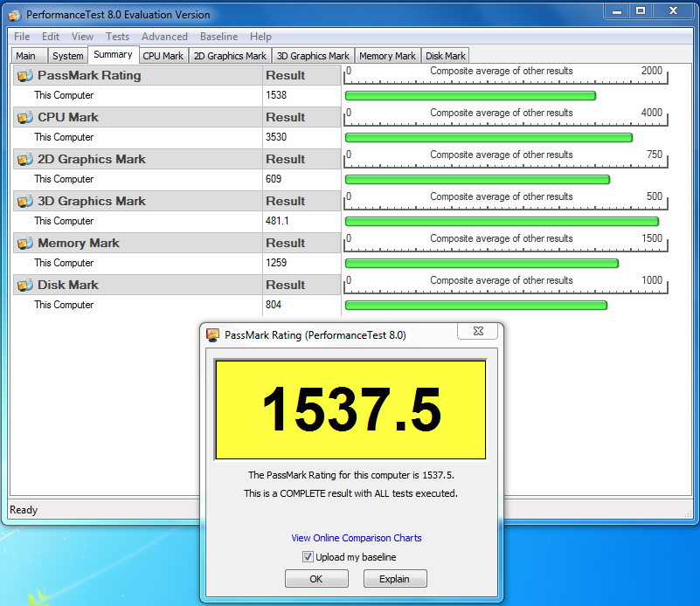Click the 3D Graphics result value 481.1
The image size is (700, 606).
tap(277, 221)
